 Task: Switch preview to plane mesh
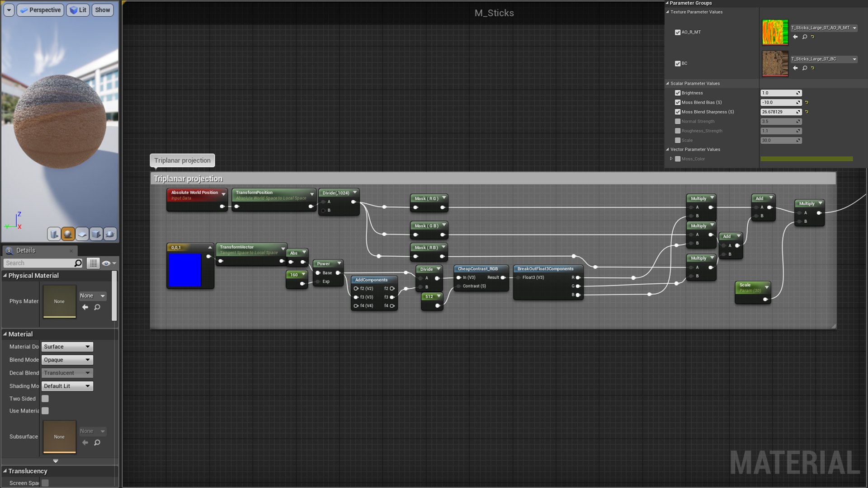click(x=82, y=234)
